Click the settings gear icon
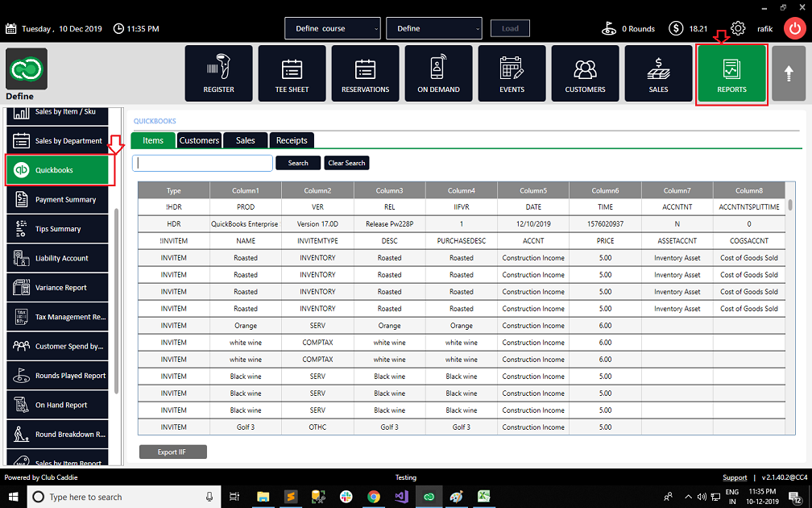 [738, 28]
